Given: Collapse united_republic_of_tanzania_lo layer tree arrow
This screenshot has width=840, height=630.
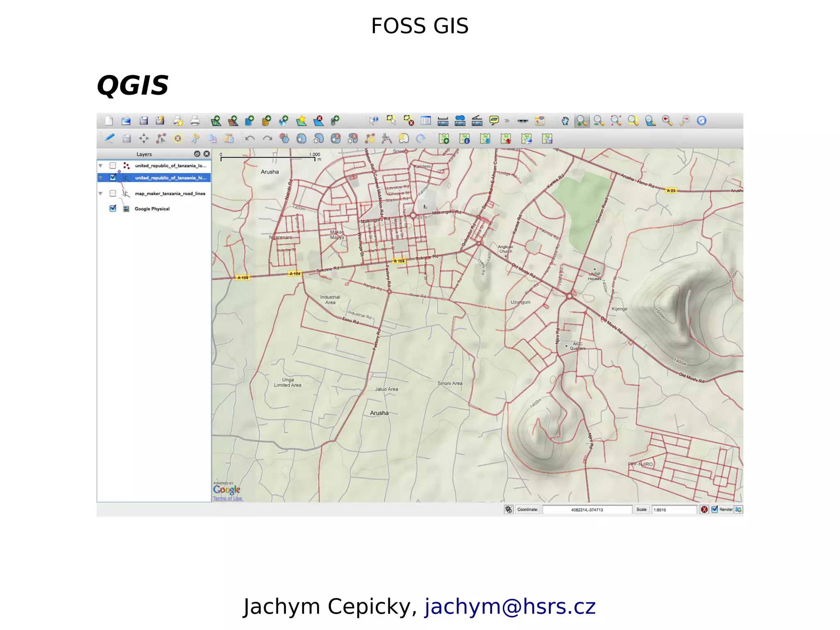Looking at the screenshot, I should tap(100, 166).
